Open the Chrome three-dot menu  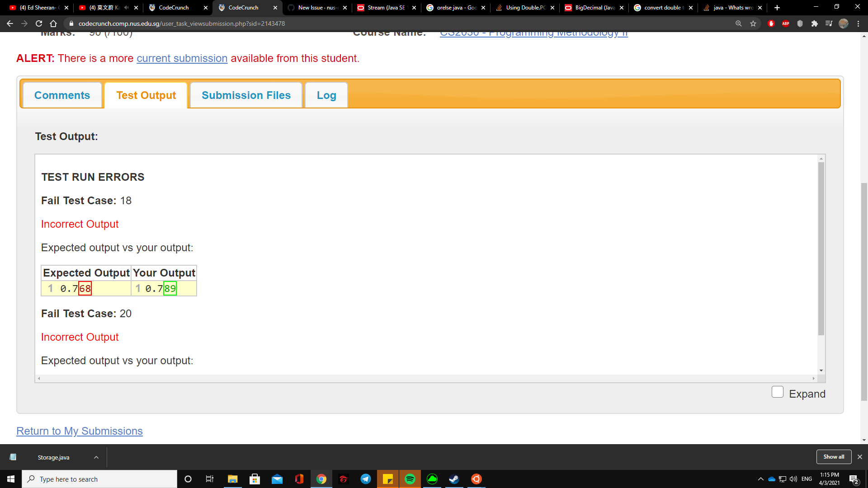[x=858, y=23]
